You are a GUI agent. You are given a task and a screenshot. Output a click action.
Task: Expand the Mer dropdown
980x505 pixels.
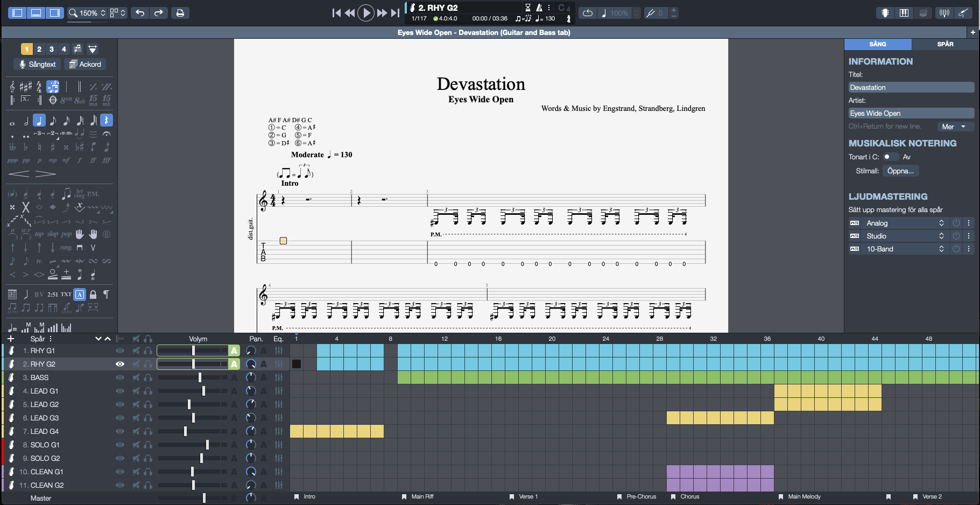[954, 127]
